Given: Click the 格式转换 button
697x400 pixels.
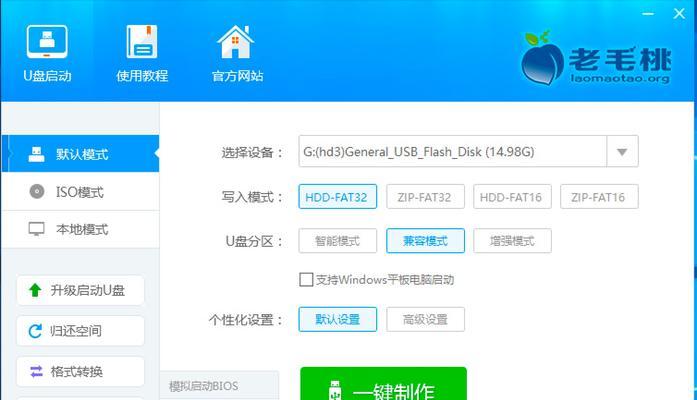Looking at the screenshot, I should [x=80, y=371].
